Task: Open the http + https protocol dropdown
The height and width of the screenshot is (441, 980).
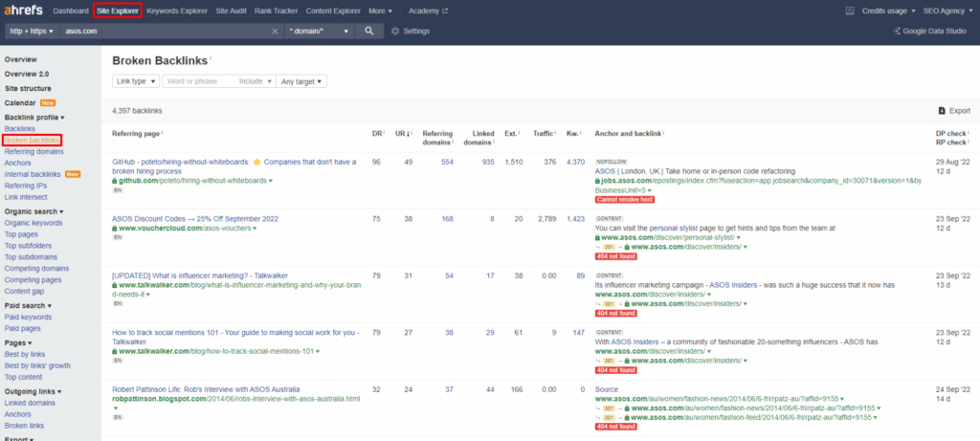Action: (32, 31)
